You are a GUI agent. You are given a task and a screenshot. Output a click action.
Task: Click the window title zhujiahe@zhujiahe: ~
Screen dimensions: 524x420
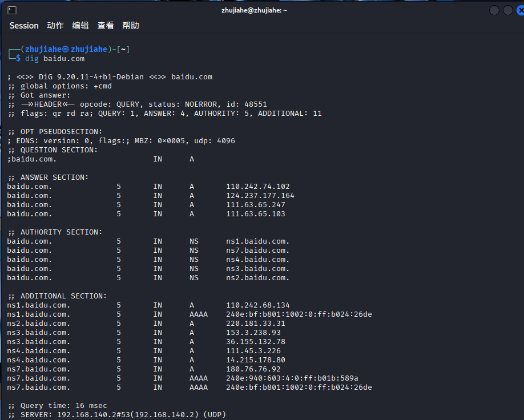pos(254,10)
